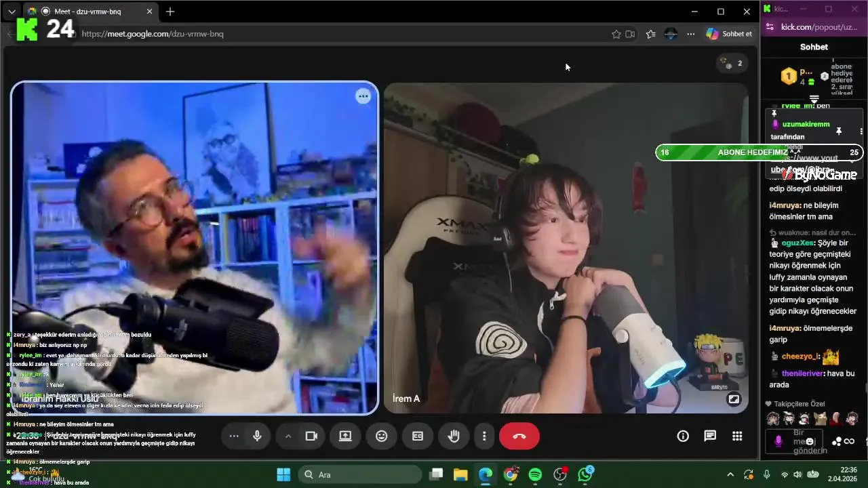Open tile options on İbrahim's video
The height and width of the screenshot is (488, 868).
tap(363, 96)
